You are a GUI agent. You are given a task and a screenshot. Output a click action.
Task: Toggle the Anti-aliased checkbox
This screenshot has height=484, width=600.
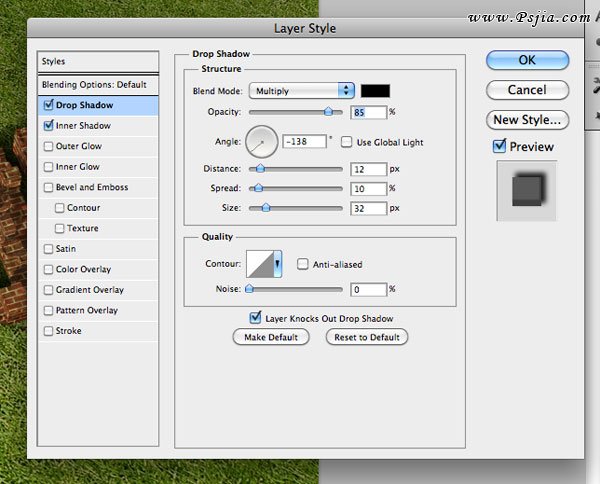[303, 265]
